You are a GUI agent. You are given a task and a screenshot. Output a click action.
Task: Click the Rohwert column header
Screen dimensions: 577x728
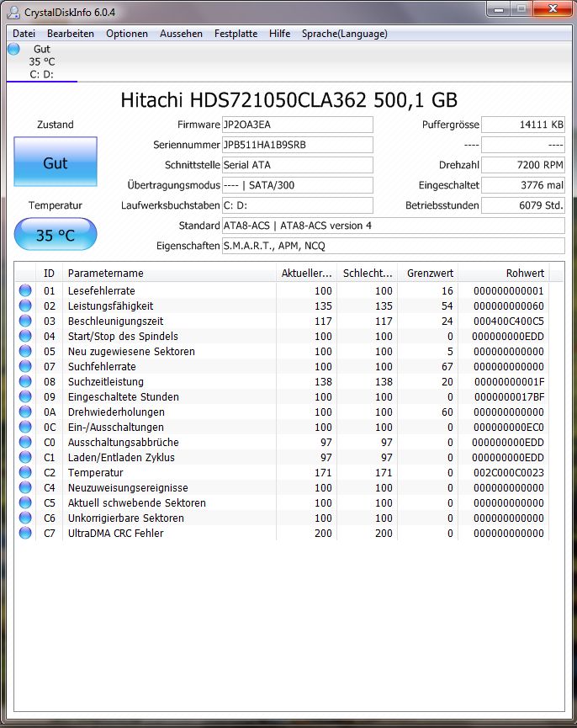point(504,273)
